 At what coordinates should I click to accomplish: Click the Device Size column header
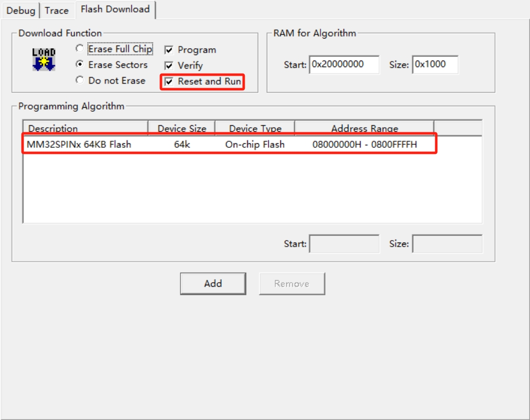point(182,128)
